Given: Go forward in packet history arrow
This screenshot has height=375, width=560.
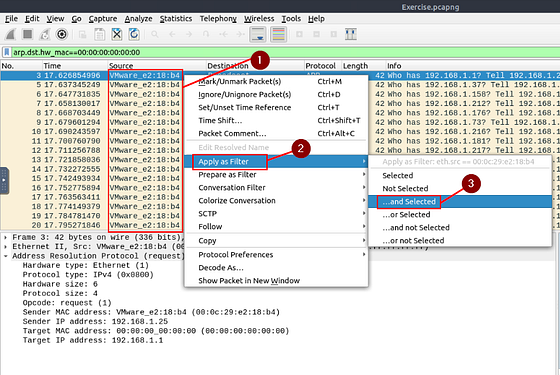Looking at the screenshot, I should coord(189,34).
